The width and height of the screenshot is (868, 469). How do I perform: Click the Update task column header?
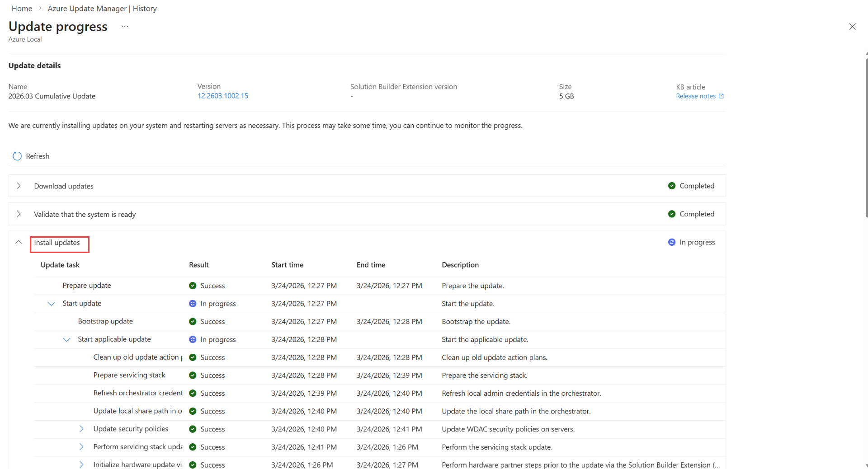click(60, 265)
